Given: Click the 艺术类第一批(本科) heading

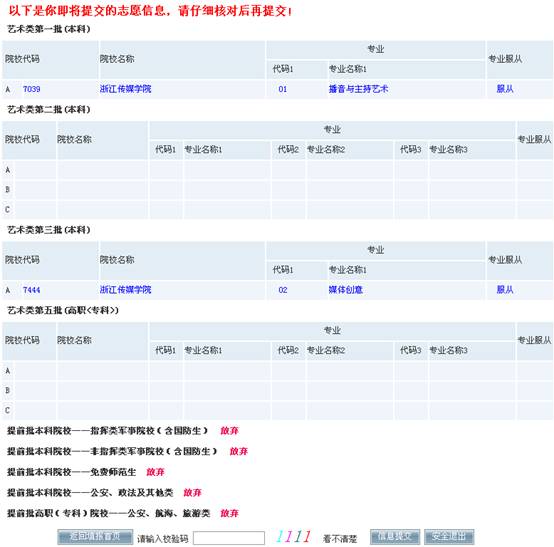Looking at the screenshot, I should tap(49, 29).
